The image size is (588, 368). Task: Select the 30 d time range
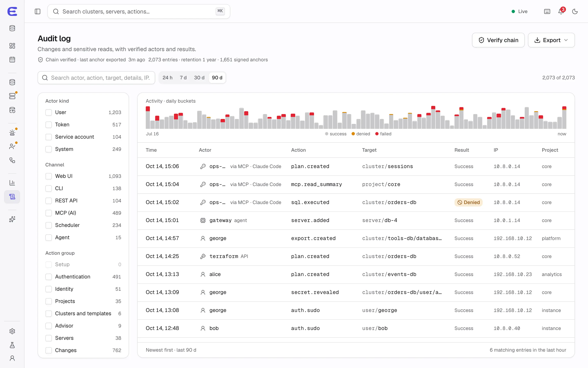(199, 78)
